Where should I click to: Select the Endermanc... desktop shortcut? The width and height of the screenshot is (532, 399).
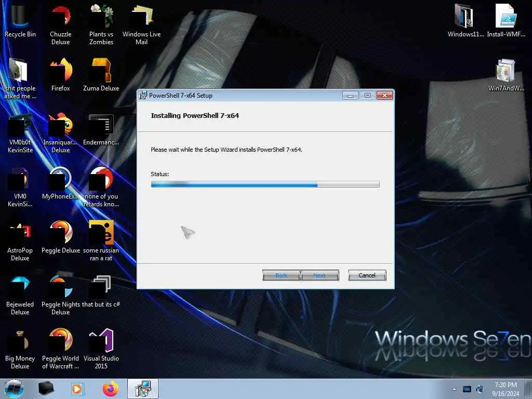tap(101, 129)
